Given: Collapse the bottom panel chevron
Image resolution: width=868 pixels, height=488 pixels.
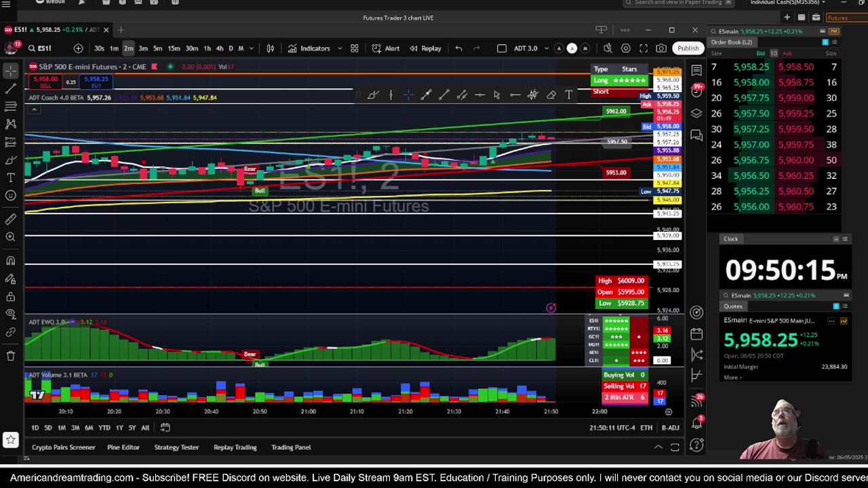Looking at the screenshot, I should coord(658,447).
